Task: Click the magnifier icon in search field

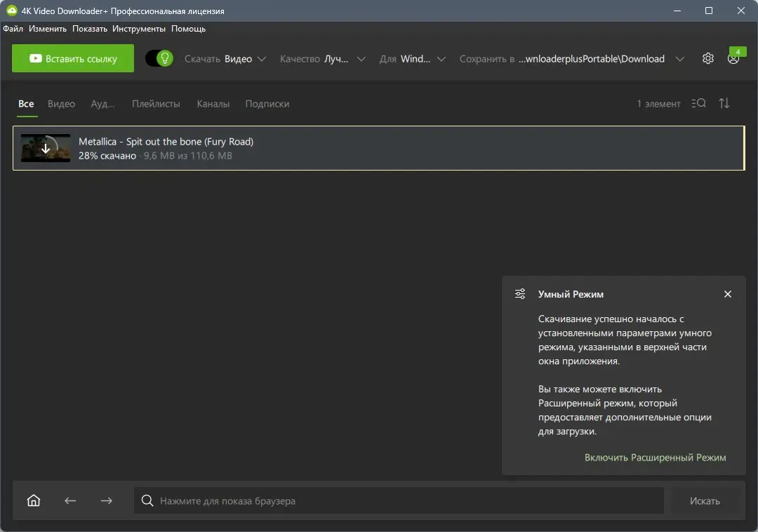Action: click(147, 500)
